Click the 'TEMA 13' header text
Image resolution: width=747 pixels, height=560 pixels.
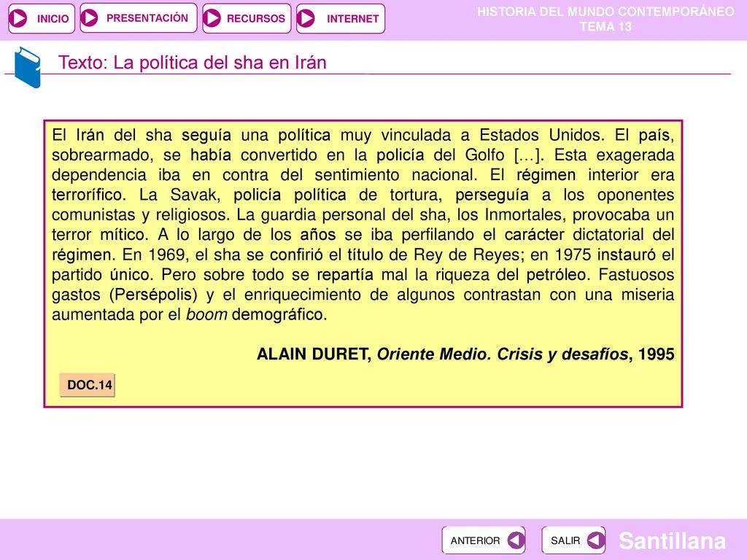click(605, 27)
